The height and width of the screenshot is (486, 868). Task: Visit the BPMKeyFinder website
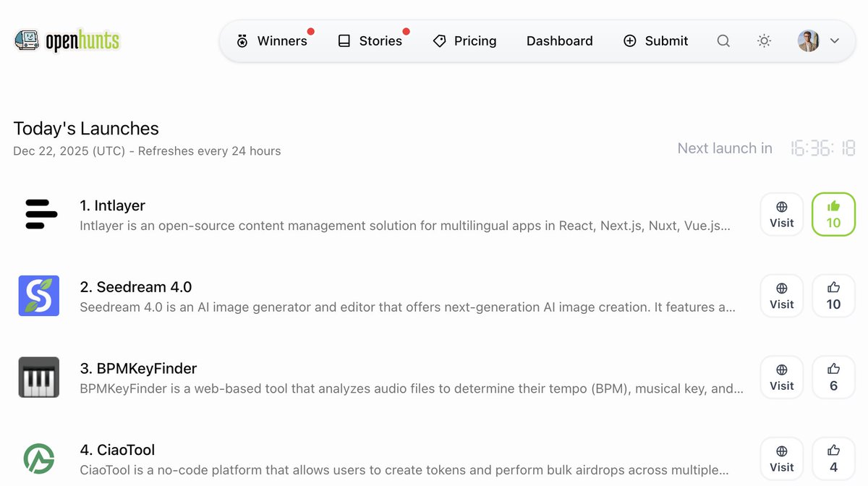pyautogui.click(x=782, y=378)
